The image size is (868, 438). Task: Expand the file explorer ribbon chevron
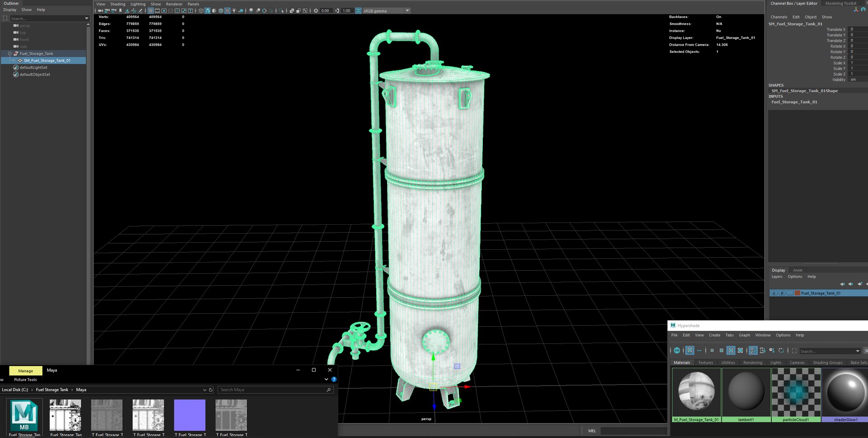326,379
